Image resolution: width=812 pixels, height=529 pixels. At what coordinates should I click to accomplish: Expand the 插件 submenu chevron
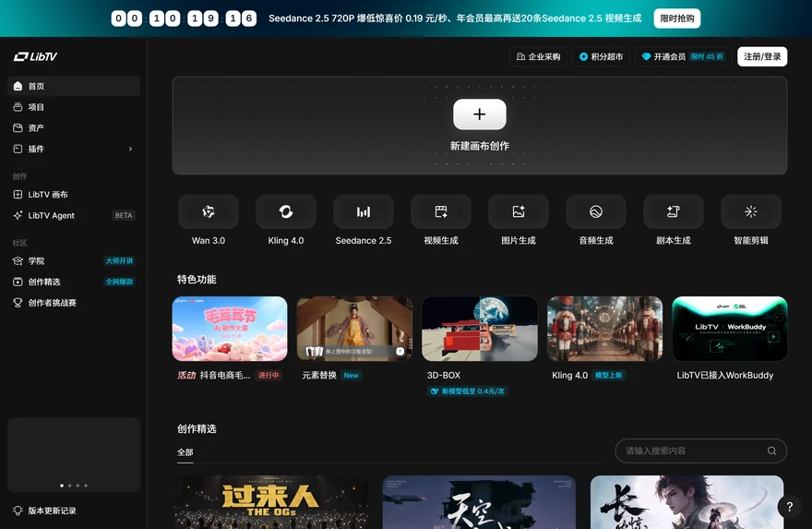click(130, 149)
